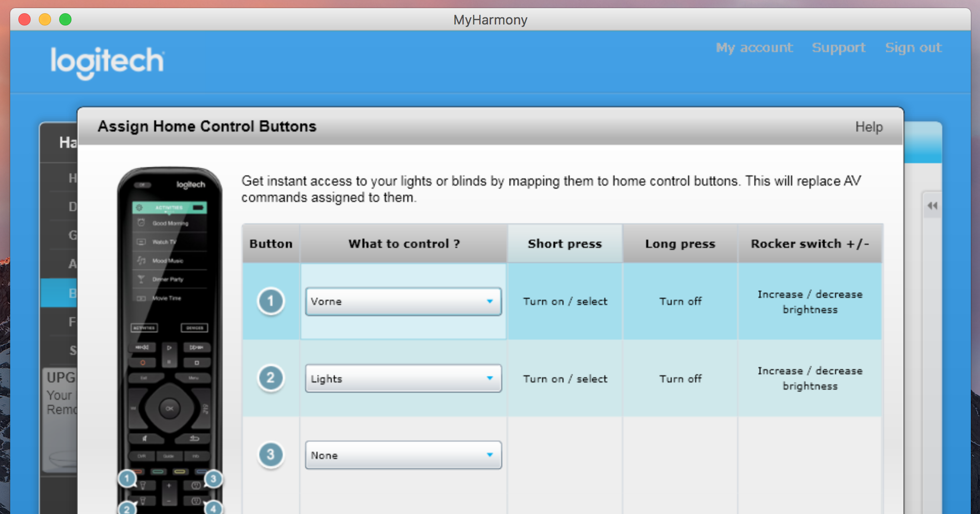This screenshot has width=980, height=514.
Task: Open Help for Assign Home Control Buttons
Action: click(869, 127)
